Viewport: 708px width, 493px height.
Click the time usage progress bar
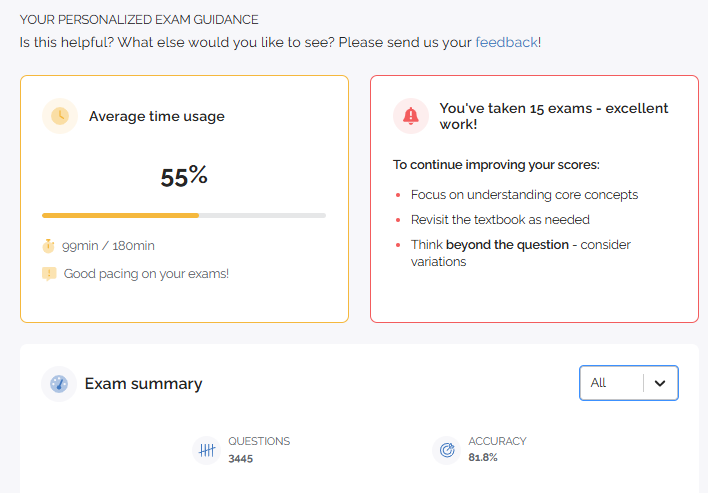(184, 215)
